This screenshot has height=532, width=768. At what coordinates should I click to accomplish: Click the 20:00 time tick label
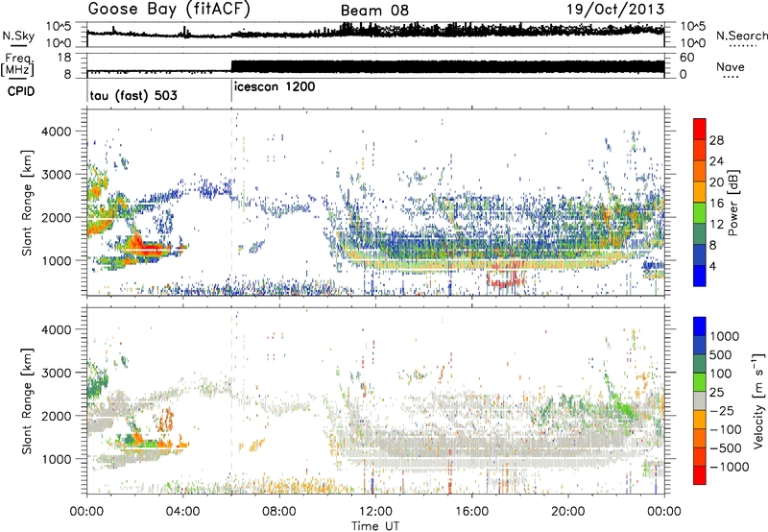(x=567, y=512)
